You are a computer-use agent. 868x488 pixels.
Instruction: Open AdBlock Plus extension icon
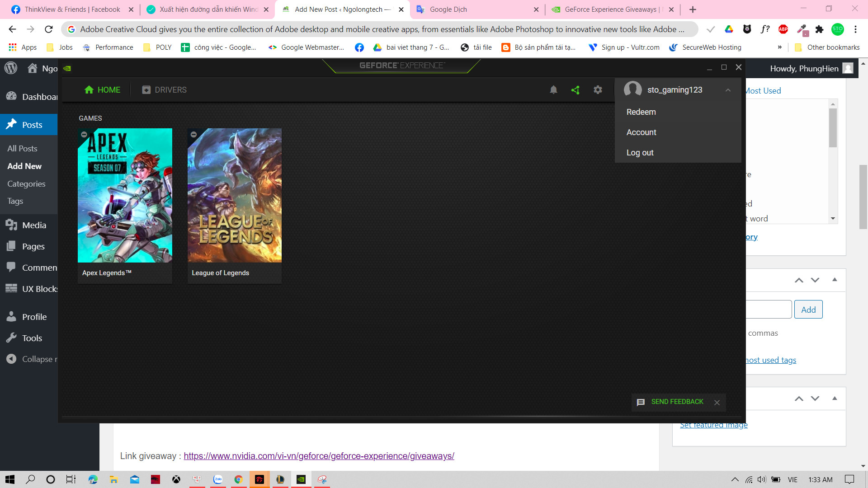click(x=783, y=29)
